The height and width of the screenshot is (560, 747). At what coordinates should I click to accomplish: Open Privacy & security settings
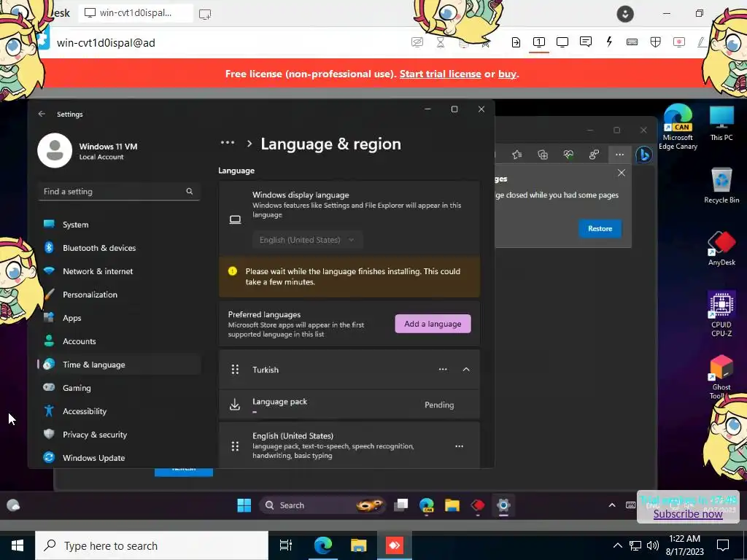[x=119, y=435]
